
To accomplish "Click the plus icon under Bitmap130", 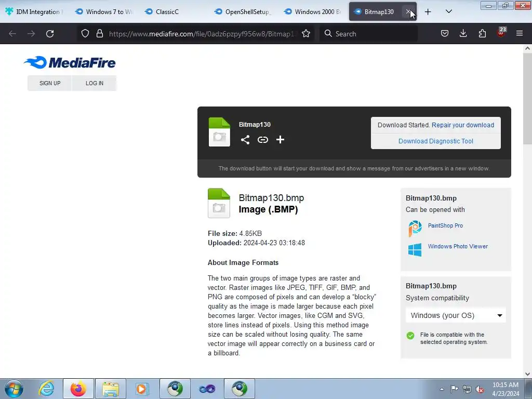I will [x=280, y=140].
